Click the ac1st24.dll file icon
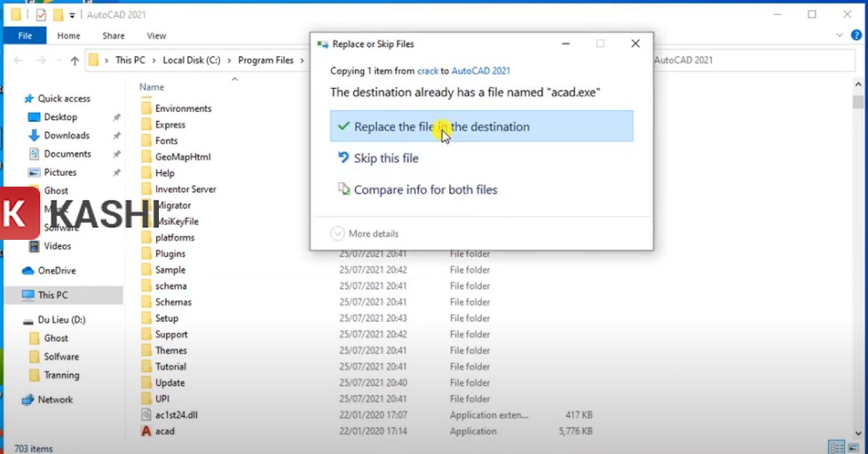This screenshot has width=868, height=454. pos(146,415)
